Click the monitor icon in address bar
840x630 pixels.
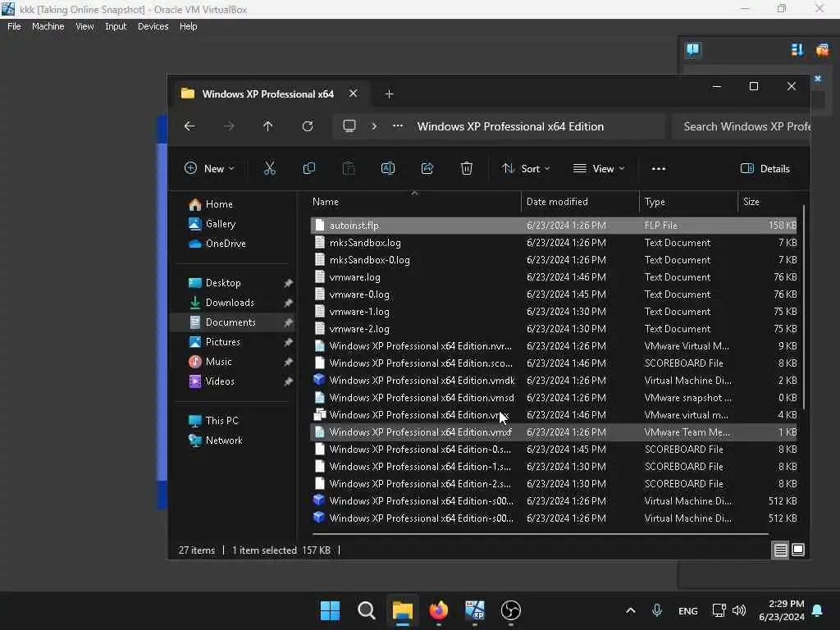(349, 126)
